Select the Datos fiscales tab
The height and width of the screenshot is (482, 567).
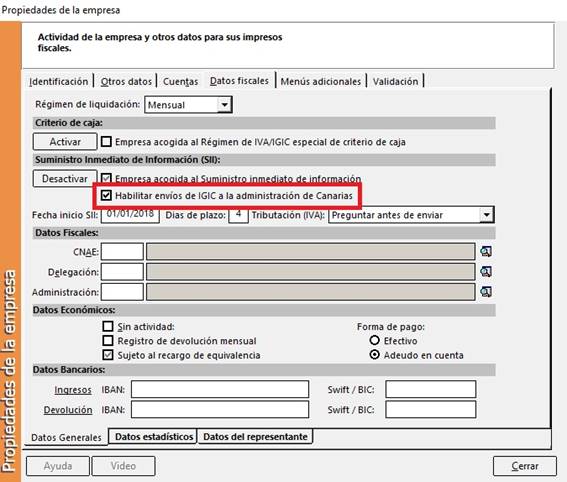pos(239,81)
